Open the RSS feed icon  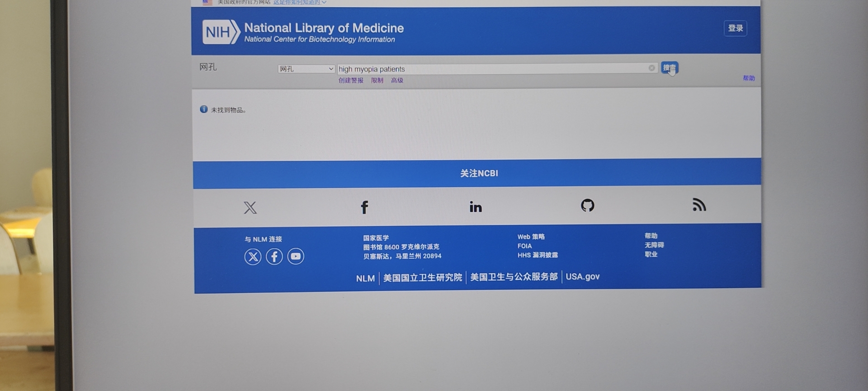(699, 205)
